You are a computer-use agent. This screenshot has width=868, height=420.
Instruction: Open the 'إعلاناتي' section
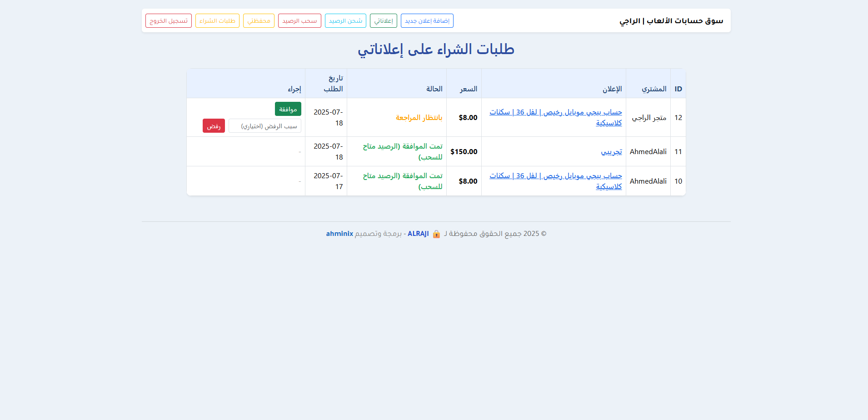coord(383,20)
